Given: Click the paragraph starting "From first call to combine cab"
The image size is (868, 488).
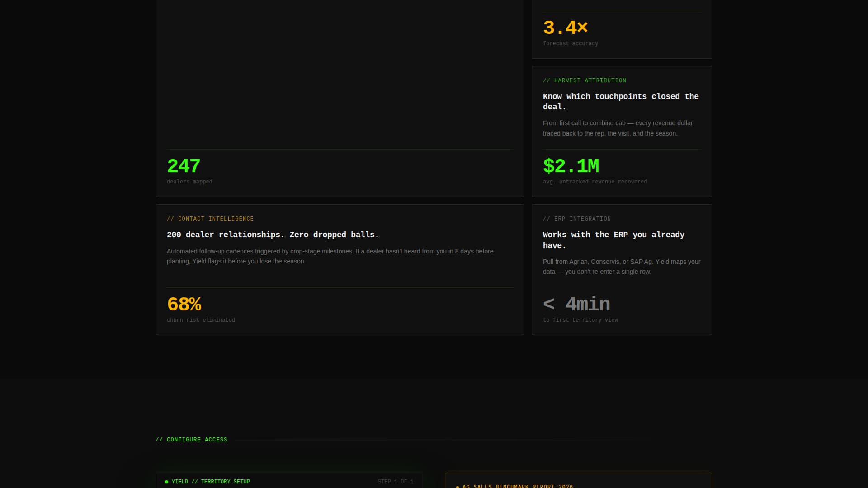Looking at the screenshot, I should click(618, 128).
